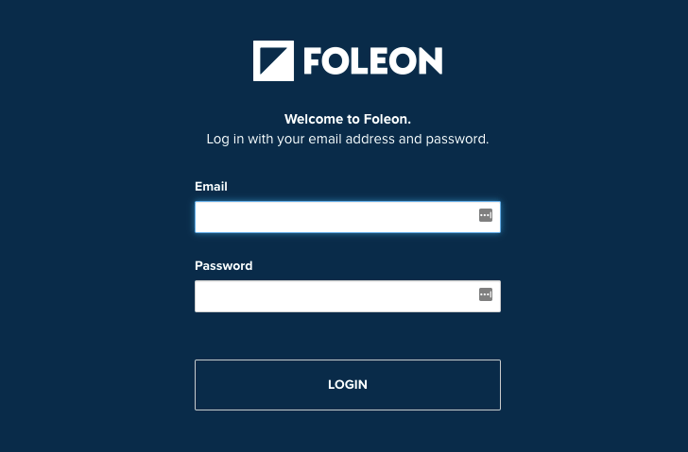Screen dimensions: 688x452
Task: Place cursor in the email address textbox
Action: [x=335, y=217]
